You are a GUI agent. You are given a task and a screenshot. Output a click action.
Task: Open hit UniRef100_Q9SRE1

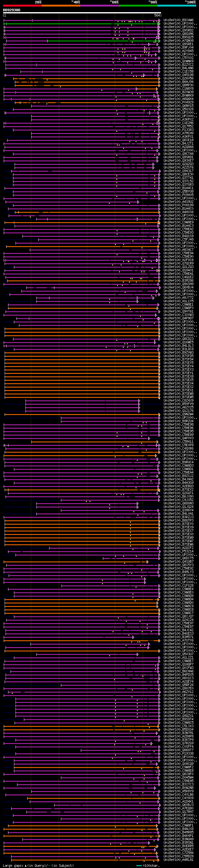click(x=178, y=44)
